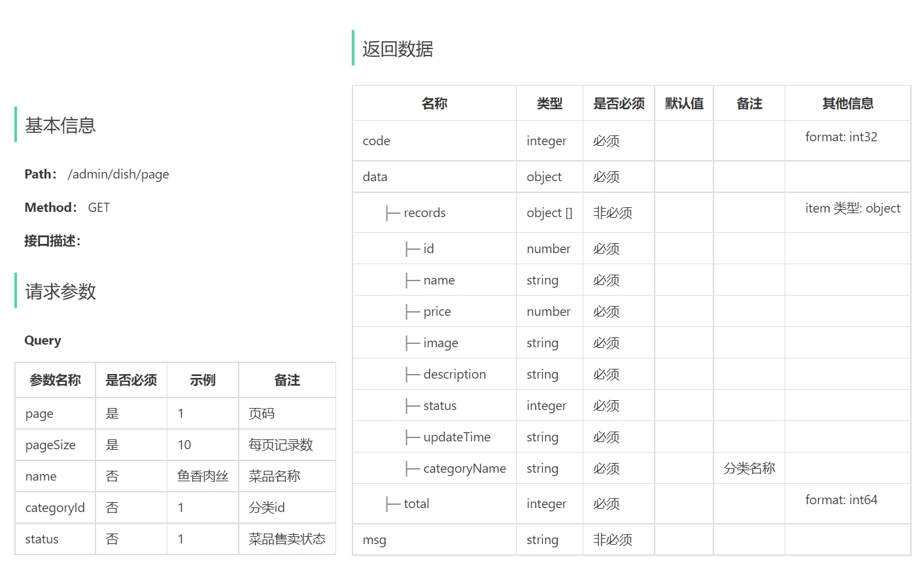Click the 接口描述 label
Viewport: 924px width, 563px height.
point(52,241)
